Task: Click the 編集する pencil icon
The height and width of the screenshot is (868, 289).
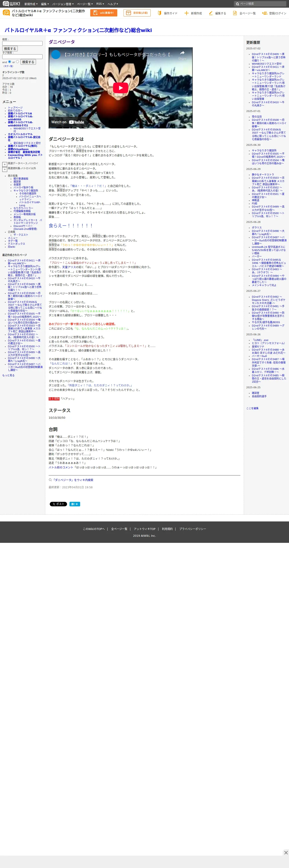Action: click(x=211, y=13)
